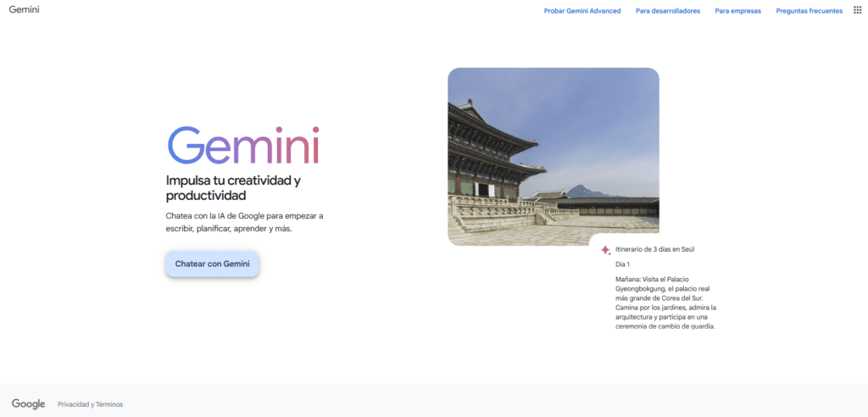
Task: Open the Google apps grid icon
Action: pyautogui.click(x=858, y=10)
